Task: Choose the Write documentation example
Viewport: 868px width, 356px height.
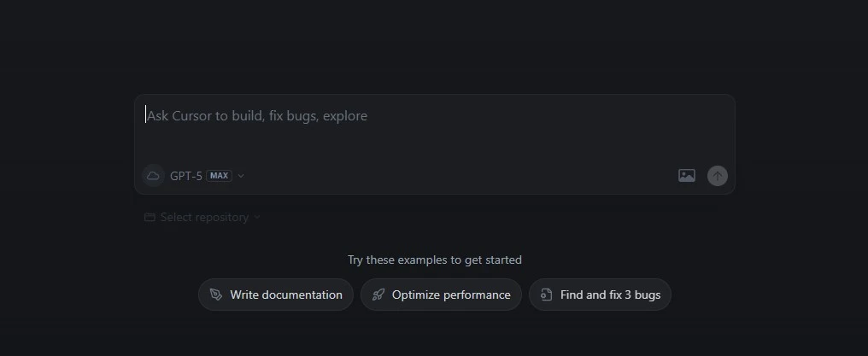Action: pos(276,295)
